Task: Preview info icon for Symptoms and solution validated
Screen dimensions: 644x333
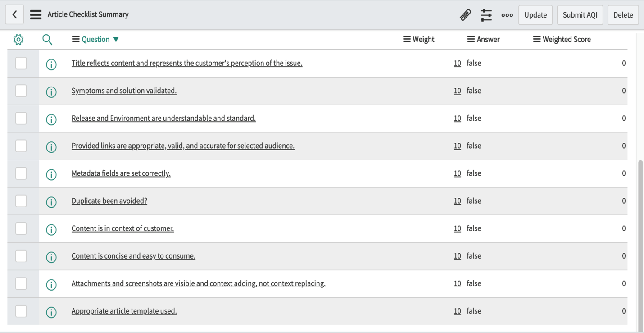Action: pyautogui.click(x=51, y=92)
